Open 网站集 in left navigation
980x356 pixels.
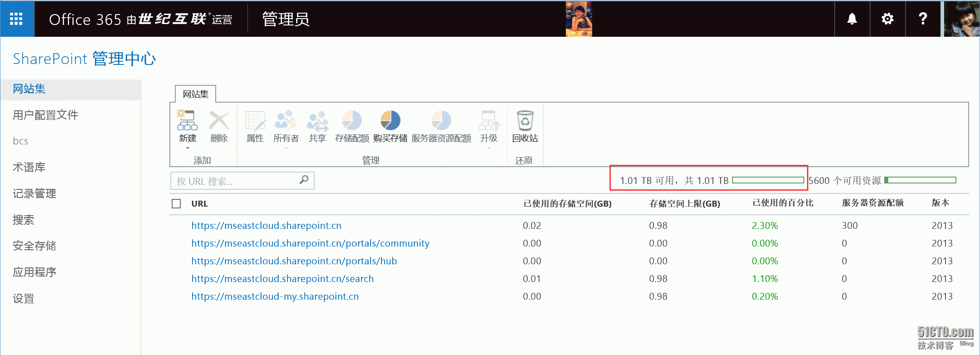coord(29,89)
